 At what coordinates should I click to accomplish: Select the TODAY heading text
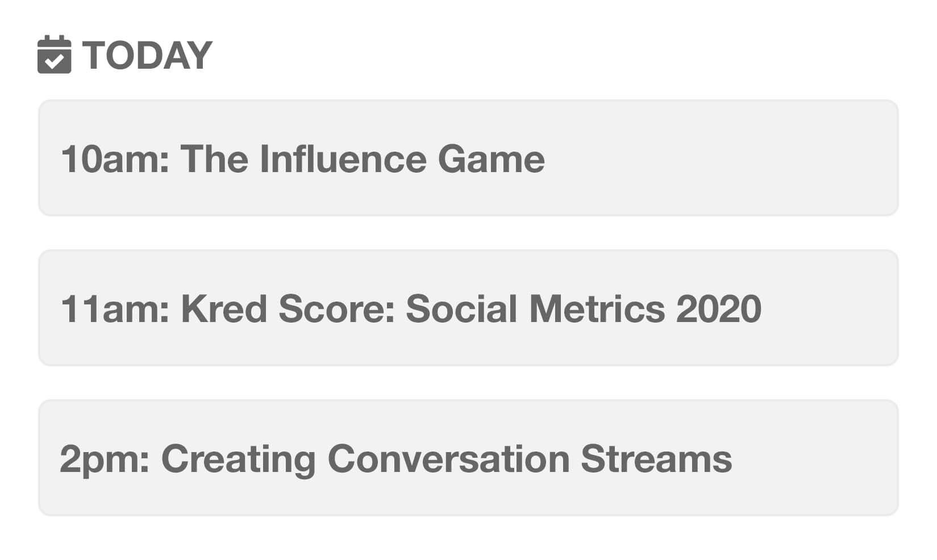tap(147, 56)
